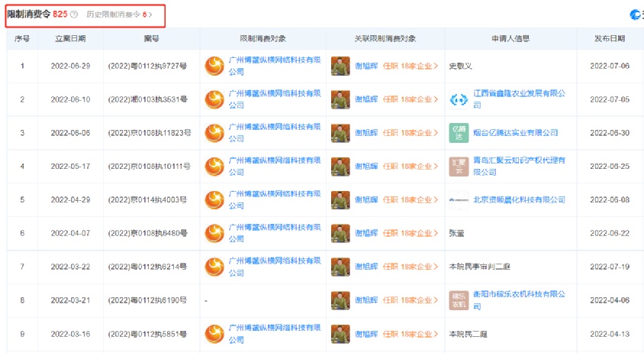644x353 pixels.
Task: Open 北京资顺晨化科技有限公司 applicant link
Action: [519, 199]
